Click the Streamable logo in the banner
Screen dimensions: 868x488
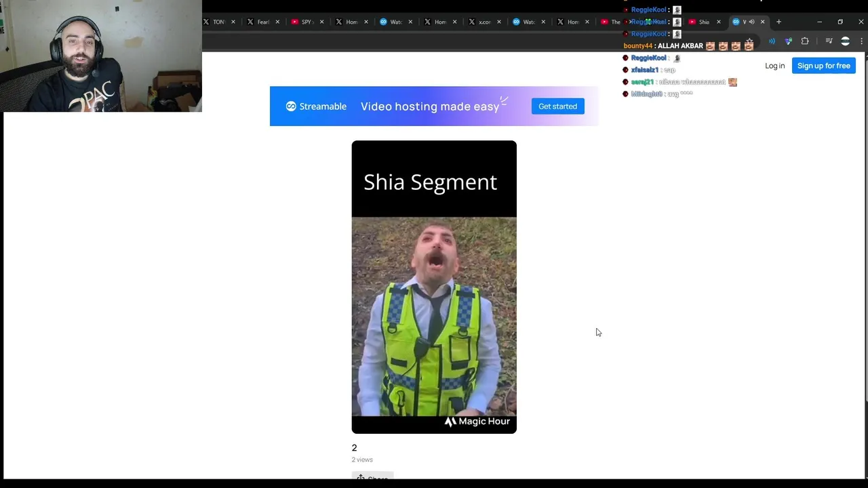click(x=316, y=106)
